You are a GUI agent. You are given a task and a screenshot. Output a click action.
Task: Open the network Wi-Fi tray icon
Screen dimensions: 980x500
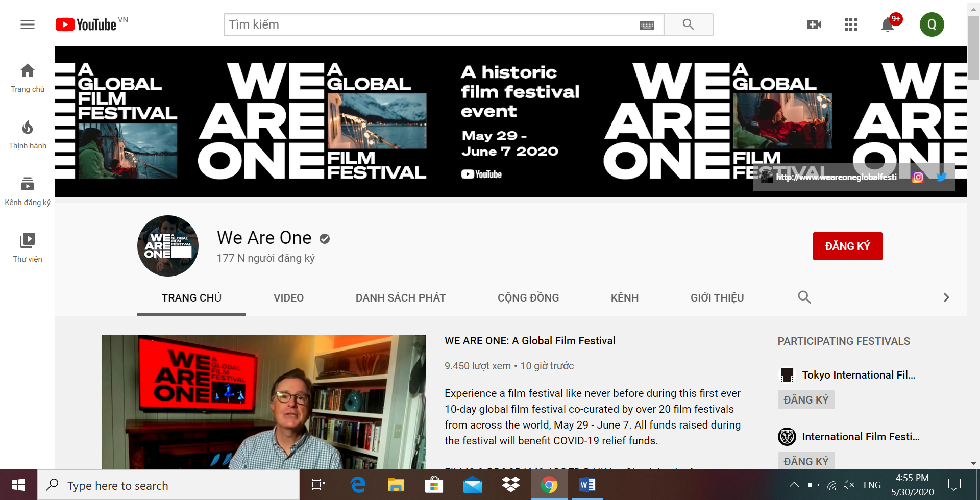(x=831, y=485)
